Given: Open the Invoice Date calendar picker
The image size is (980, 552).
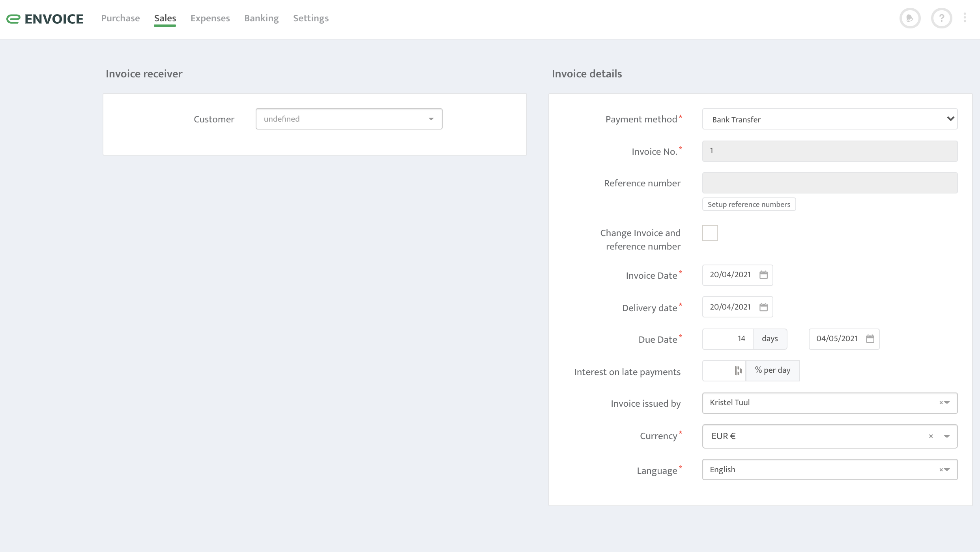Looking at the screenshot, I should click(763, 275).
